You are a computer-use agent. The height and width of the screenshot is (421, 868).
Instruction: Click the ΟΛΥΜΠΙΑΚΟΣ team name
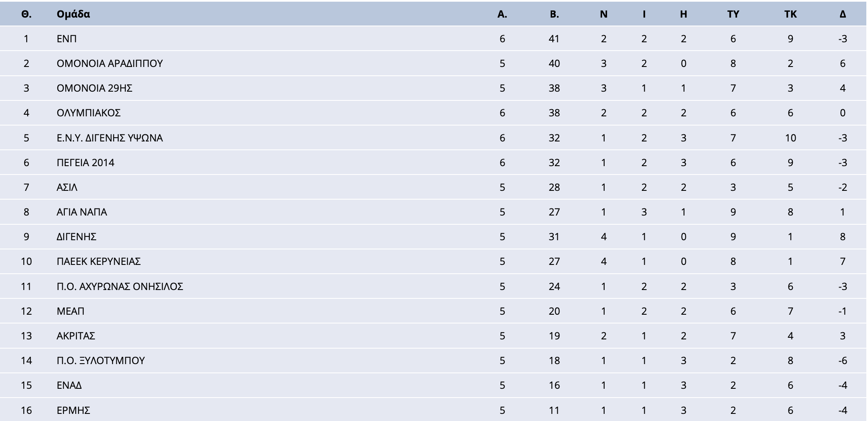click(x=89, y=113)
